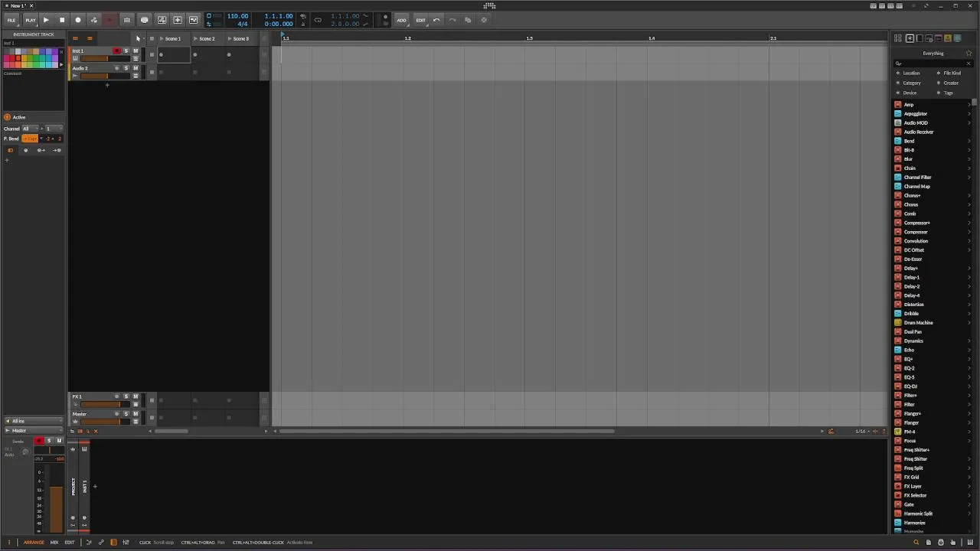Click the Redo arrow icon

point(452,20)
